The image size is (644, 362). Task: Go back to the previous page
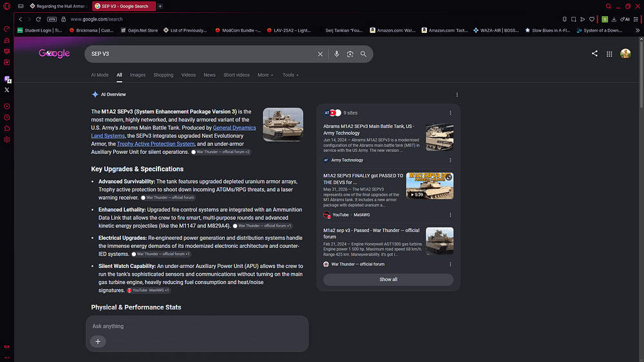tap(21, 19)
